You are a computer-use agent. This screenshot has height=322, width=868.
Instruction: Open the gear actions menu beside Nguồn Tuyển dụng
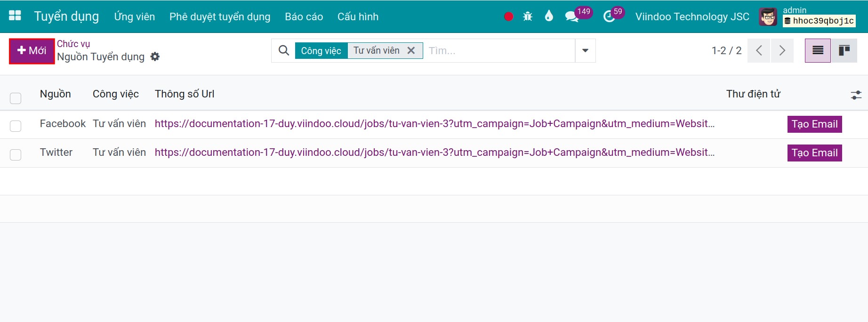pos(155,56)
